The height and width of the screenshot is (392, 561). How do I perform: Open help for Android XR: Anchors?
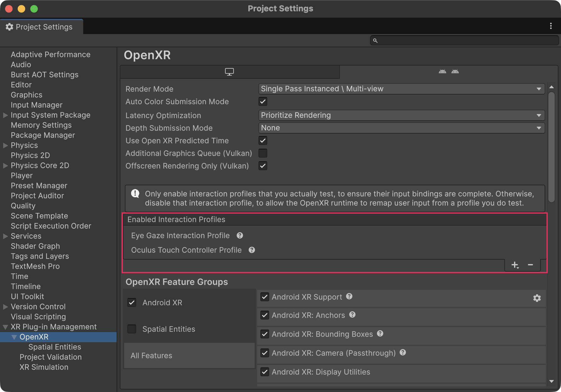(x=352, y=315)
